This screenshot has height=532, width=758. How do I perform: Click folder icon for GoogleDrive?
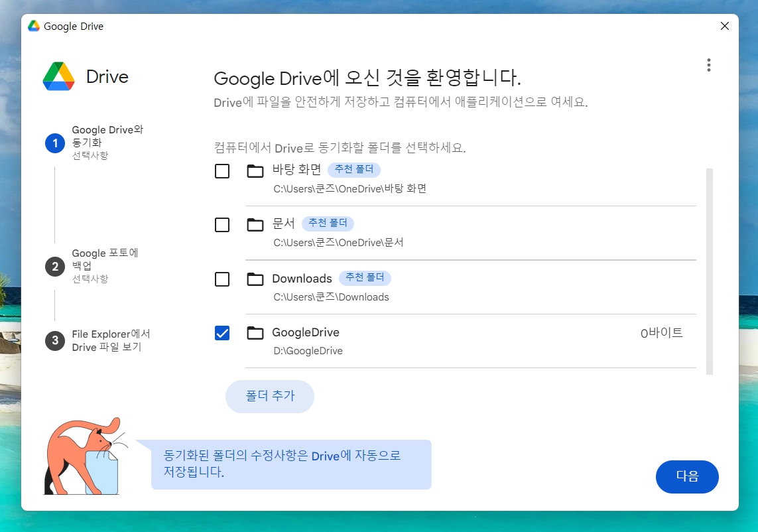[255, 333]
